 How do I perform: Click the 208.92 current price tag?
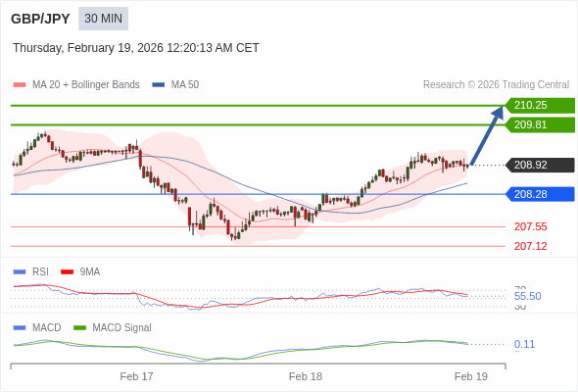[x=540, y=165]
